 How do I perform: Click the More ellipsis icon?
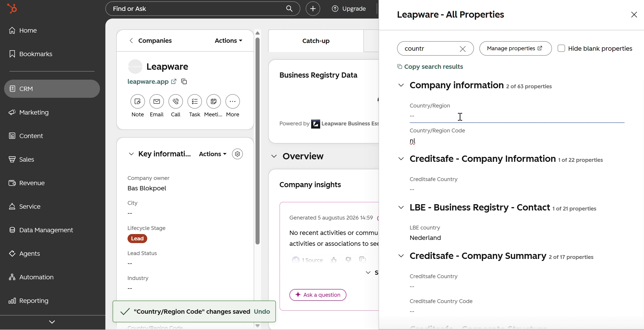click(232, 101)
